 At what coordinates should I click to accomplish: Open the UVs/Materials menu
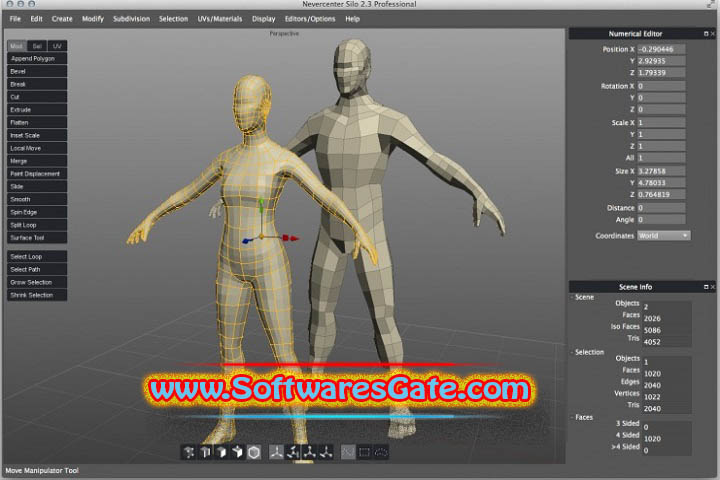point(219,19)
